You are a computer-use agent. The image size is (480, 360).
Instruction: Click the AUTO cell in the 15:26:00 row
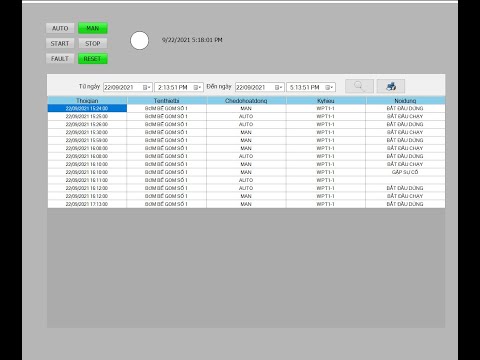click(x=246, y=124)
